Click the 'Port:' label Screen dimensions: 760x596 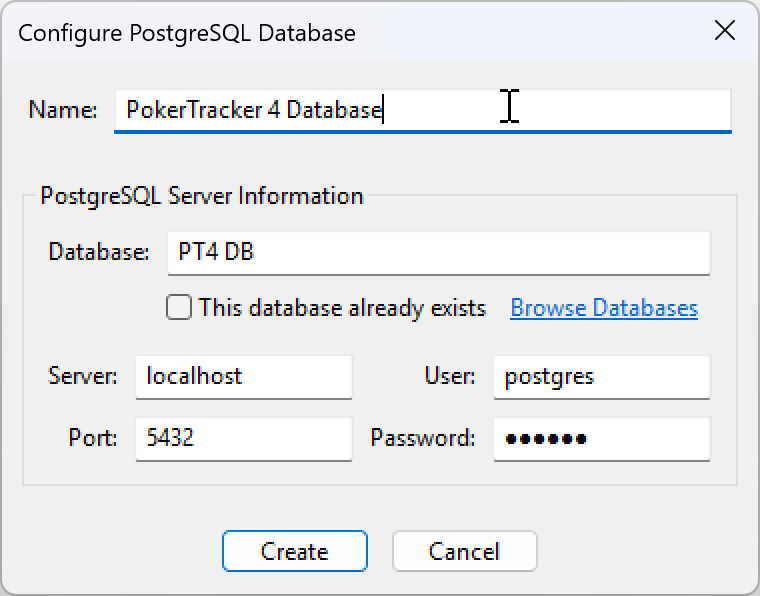(93, 438)
